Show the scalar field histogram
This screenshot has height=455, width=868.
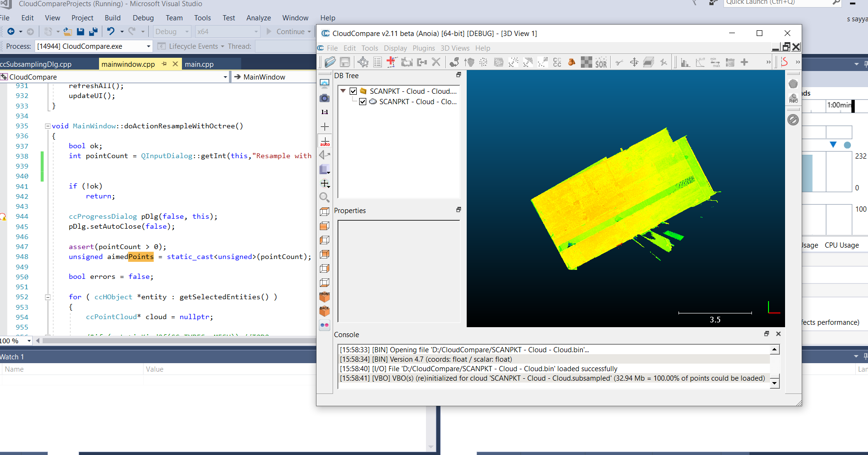[x=686, y=62]
